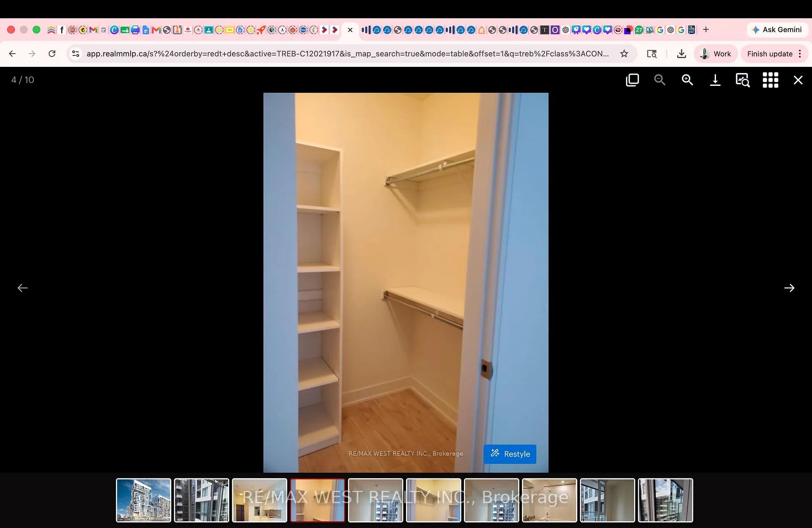
Task: Zoom in on the closet photo
Action: coord(687,80)
